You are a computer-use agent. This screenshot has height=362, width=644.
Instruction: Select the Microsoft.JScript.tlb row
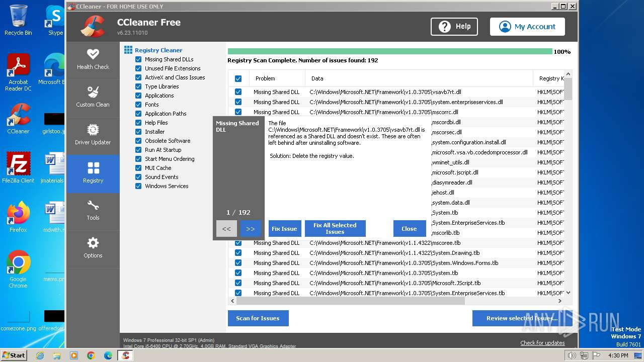(396, 283)
